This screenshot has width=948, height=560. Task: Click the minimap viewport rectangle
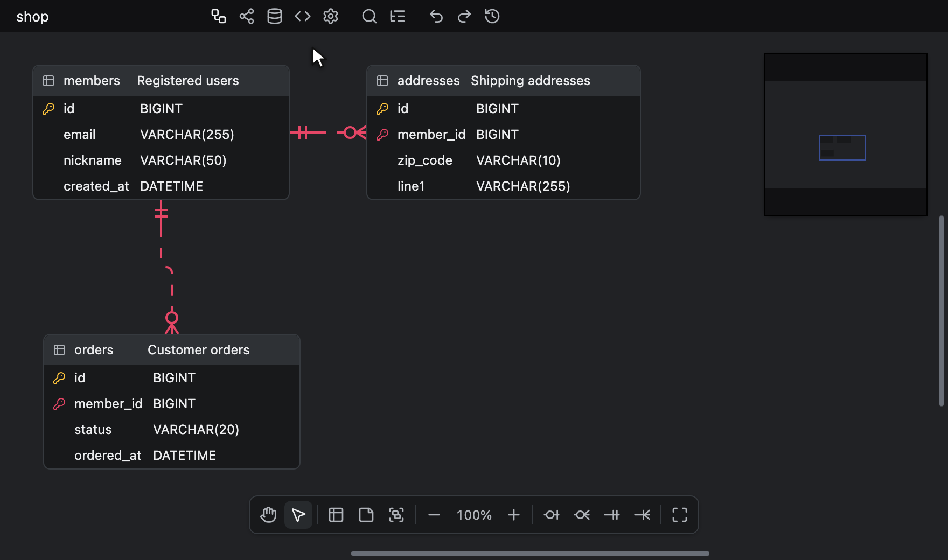tap(842, 148)
